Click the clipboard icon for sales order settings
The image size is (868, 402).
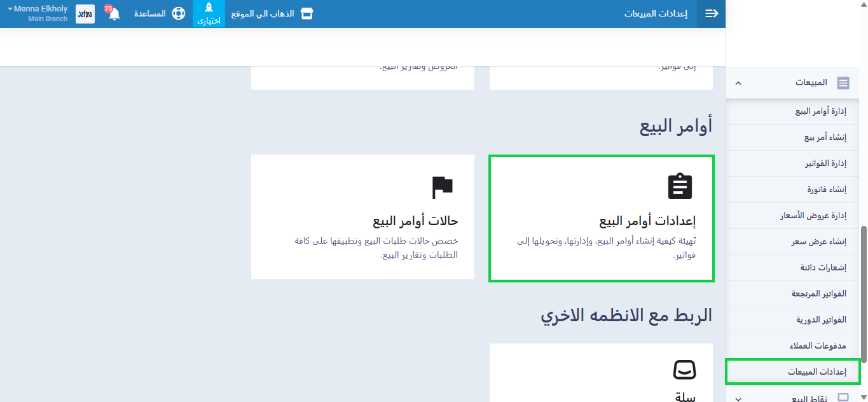680,186
